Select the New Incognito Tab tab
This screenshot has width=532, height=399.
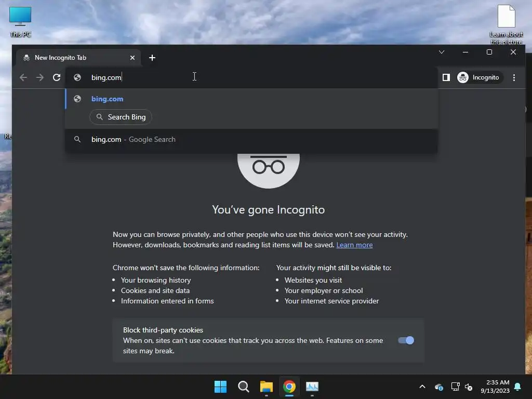(78, 58)
